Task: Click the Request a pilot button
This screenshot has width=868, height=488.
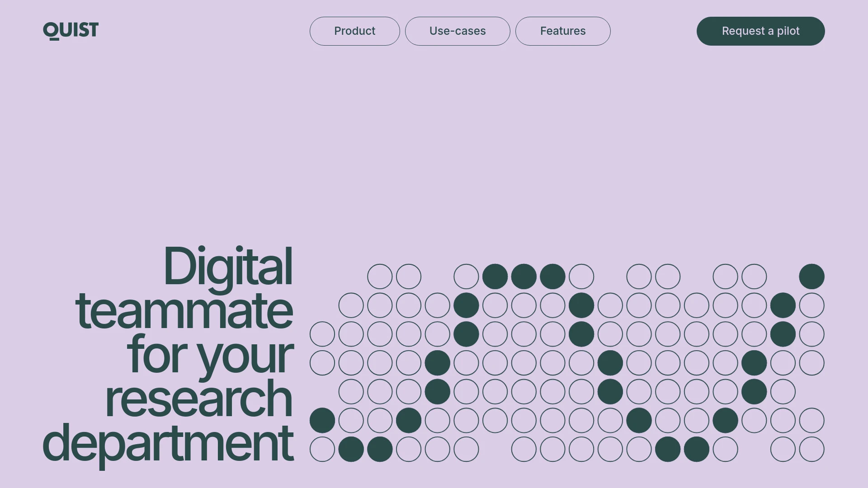Action: [761, 31]
